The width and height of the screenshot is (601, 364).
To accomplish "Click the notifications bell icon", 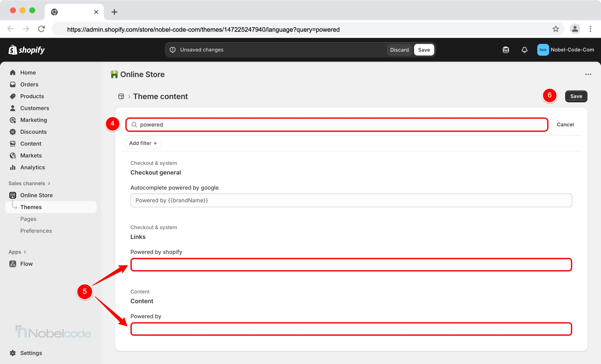I will click(x=524, y=50).
